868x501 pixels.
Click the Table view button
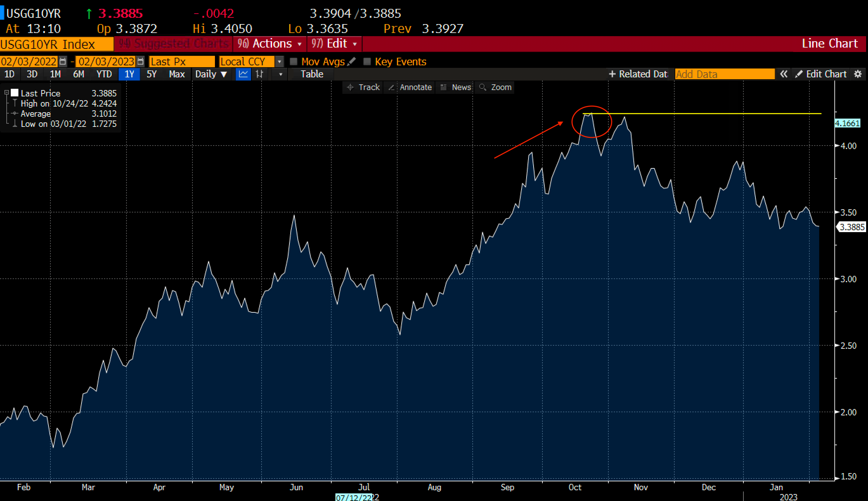click(x=311, y=74)
